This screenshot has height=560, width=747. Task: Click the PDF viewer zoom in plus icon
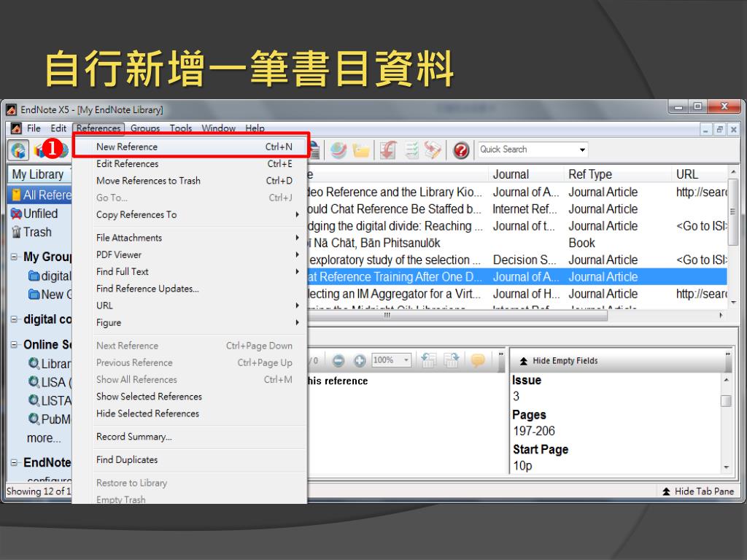[x=360, y=361]
